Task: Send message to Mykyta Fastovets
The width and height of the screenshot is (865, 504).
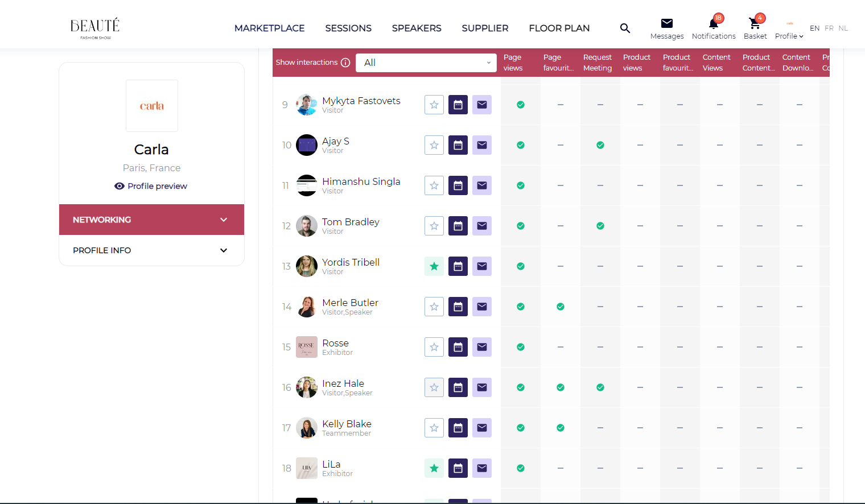Action: [x=482, y=105]
